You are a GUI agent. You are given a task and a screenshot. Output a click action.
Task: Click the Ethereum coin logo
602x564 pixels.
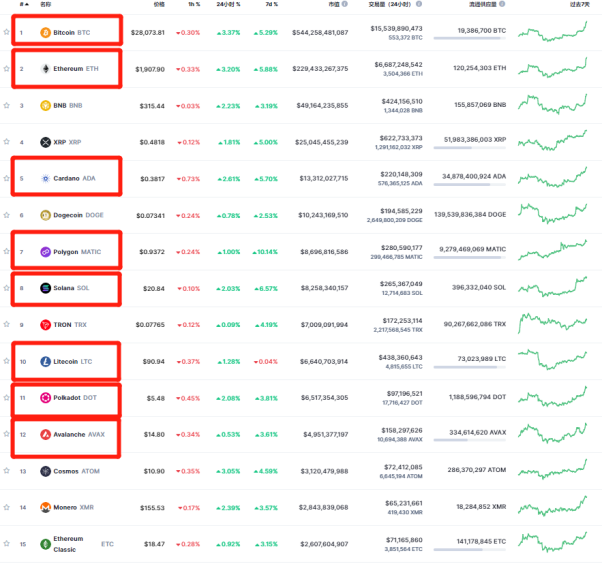coord(45,69)
